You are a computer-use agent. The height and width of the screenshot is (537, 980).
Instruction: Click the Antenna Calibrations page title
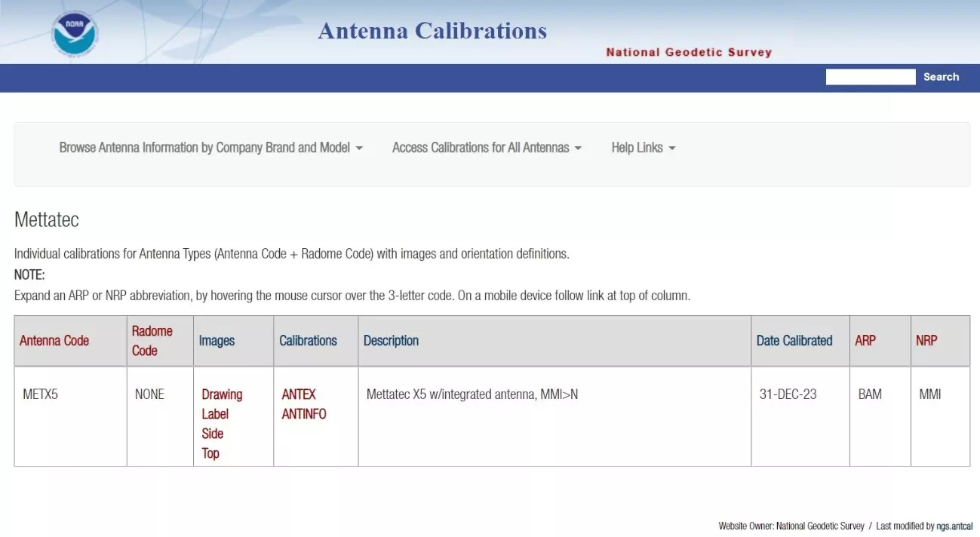point(432,31)
